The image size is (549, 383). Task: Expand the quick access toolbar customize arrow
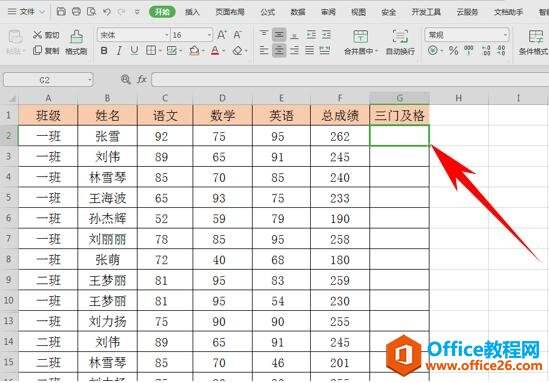(137, 12)
